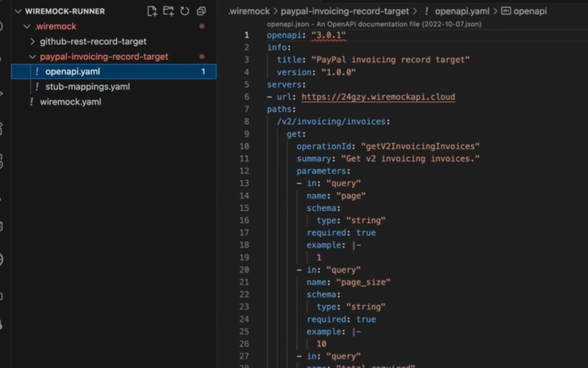Click the get: key on line 9

click(294, 134)
